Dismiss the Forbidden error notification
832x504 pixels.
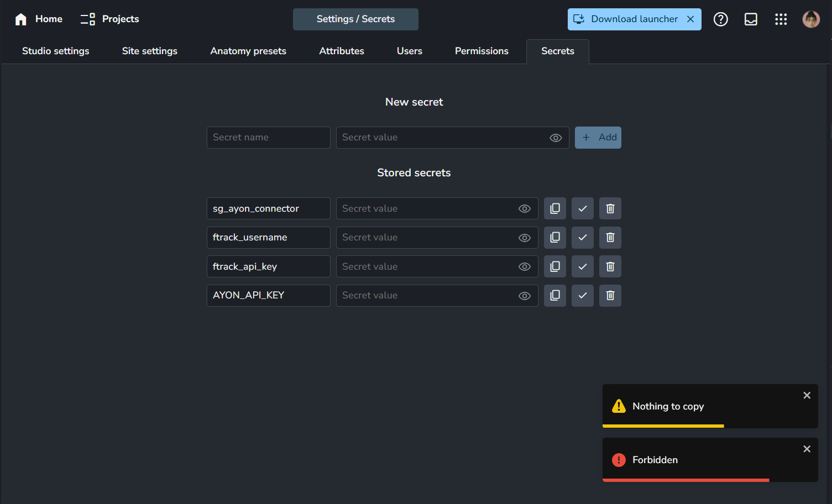tap(807, 449)
